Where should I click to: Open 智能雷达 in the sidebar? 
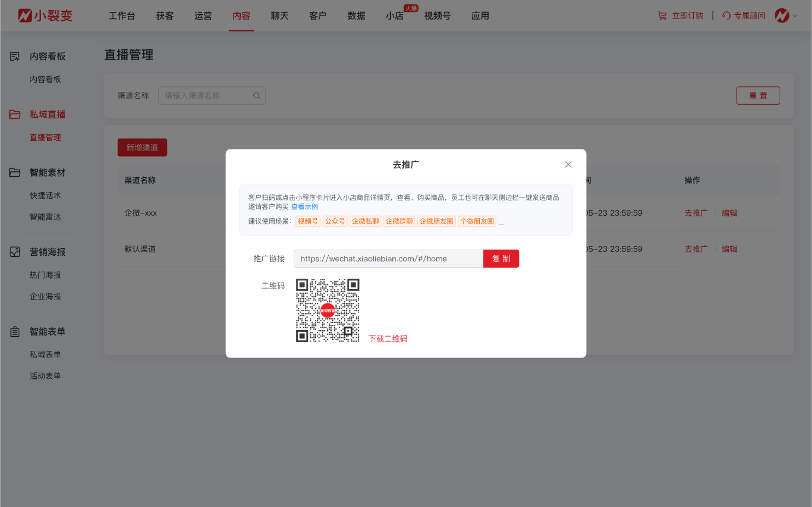coord(45,217)
